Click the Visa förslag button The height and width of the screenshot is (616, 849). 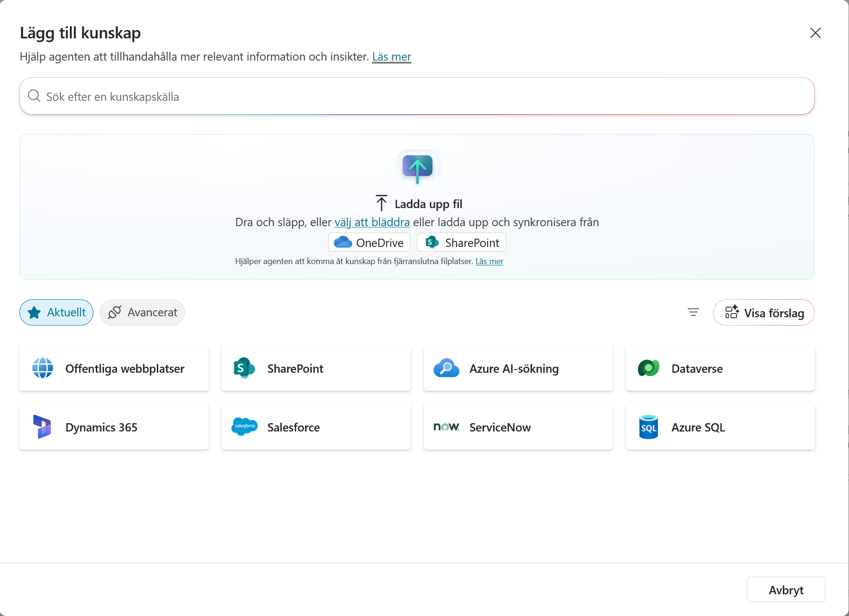click(x=764, y=313)
